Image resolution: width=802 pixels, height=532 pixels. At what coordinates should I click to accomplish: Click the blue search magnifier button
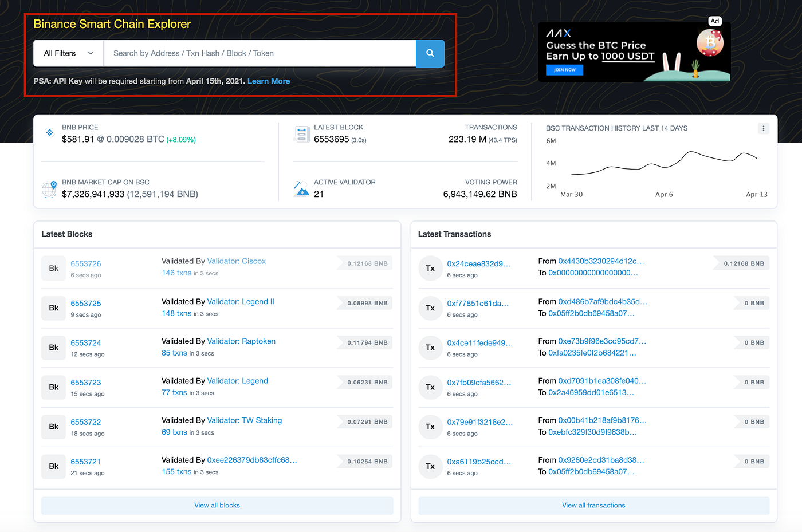[430, 53]
